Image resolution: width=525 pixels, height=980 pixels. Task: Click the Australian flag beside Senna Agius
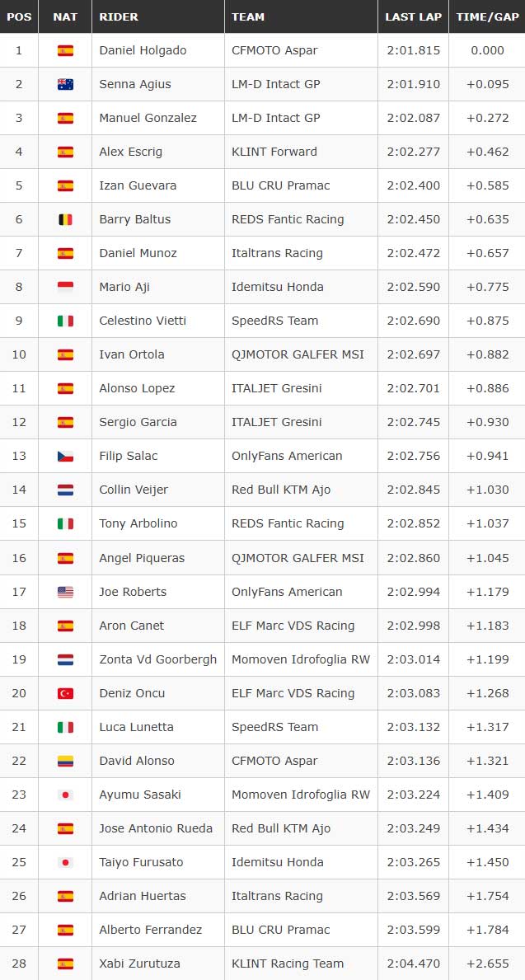65,84
